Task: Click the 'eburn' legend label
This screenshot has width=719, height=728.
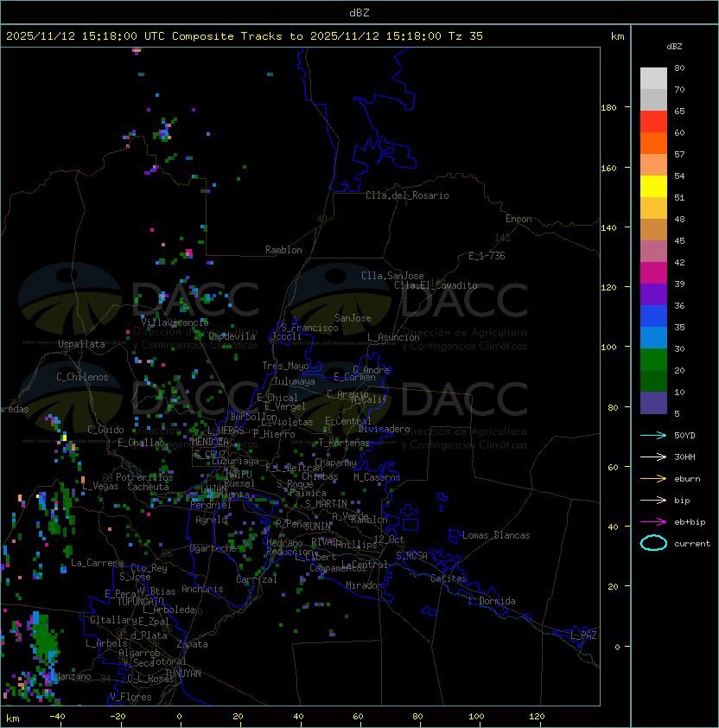Action: point(687,479)
